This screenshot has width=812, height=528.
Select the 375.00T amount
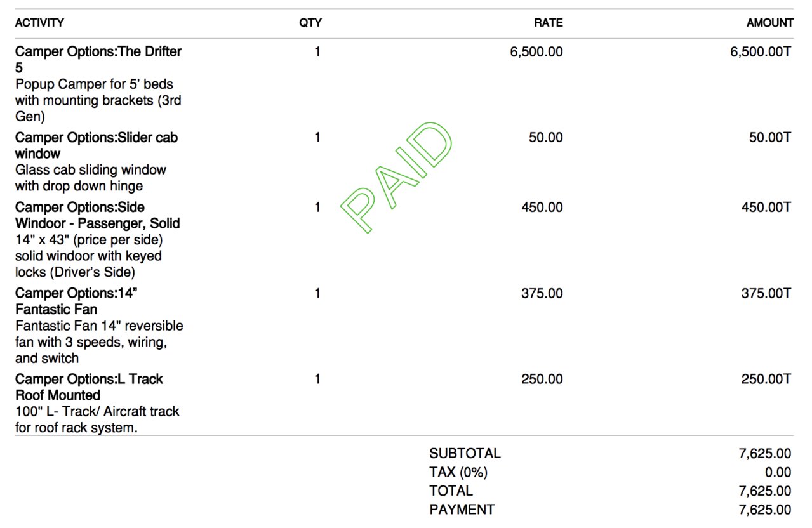766,293
